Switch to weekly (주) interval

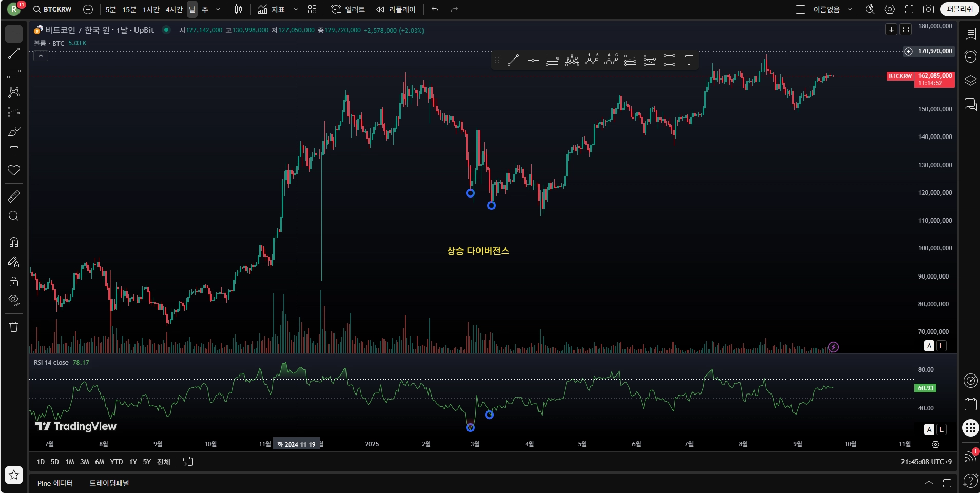[x=205, y=9]
